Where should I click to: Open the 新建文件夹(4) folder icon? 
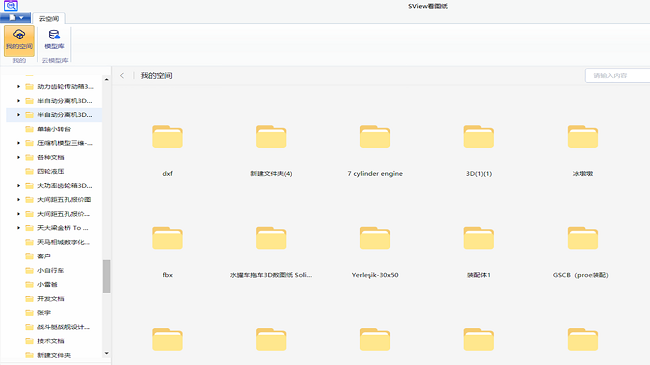click(271, 136)
